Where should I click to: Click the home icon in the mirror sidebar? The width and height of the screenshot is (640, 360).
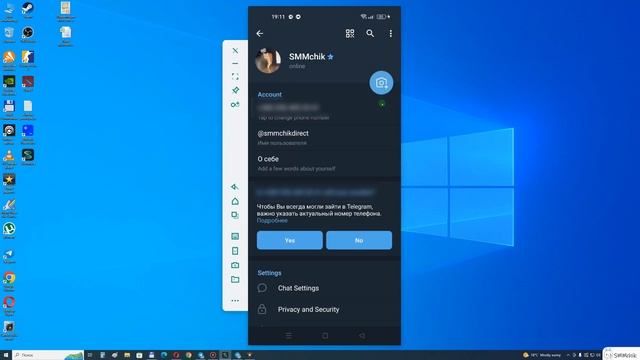(x=235, y=201)
